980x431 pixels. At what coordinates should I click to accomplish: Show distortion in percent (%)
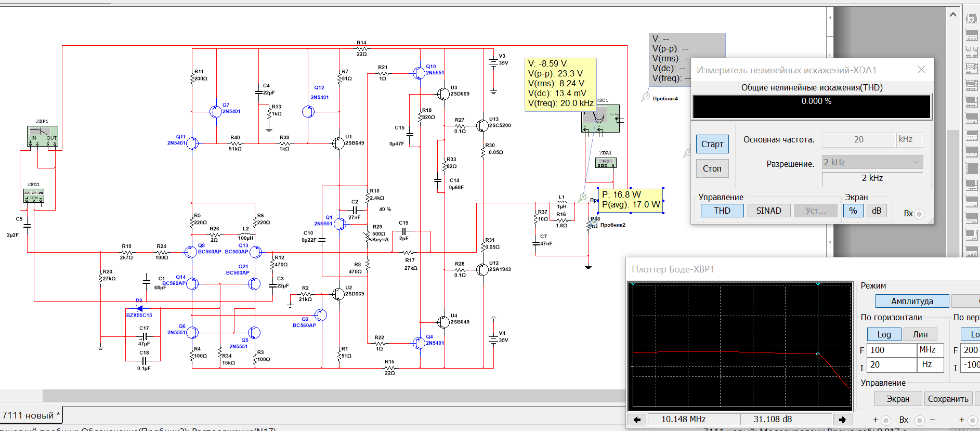[x=853, y=211]
